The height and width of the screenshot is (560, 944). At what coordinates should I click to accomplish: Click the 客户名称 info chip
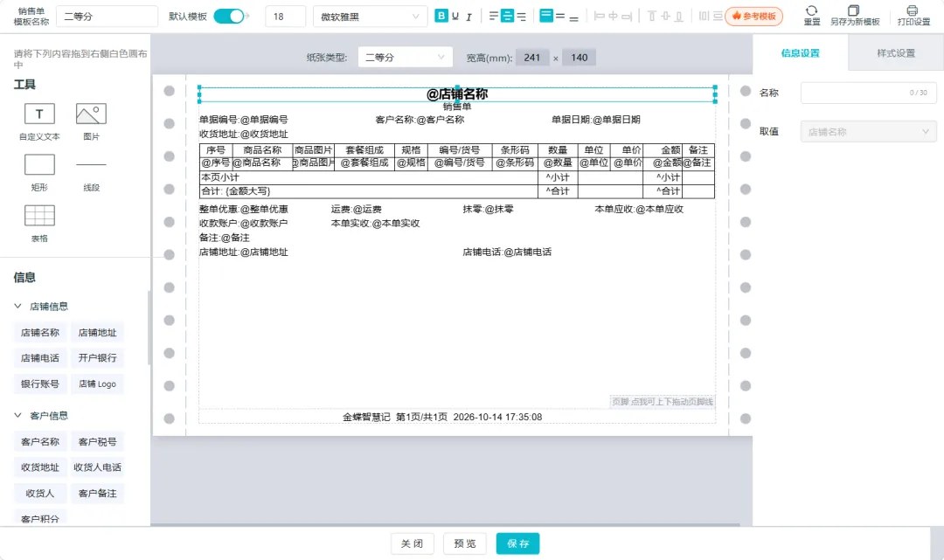point(40,441)
